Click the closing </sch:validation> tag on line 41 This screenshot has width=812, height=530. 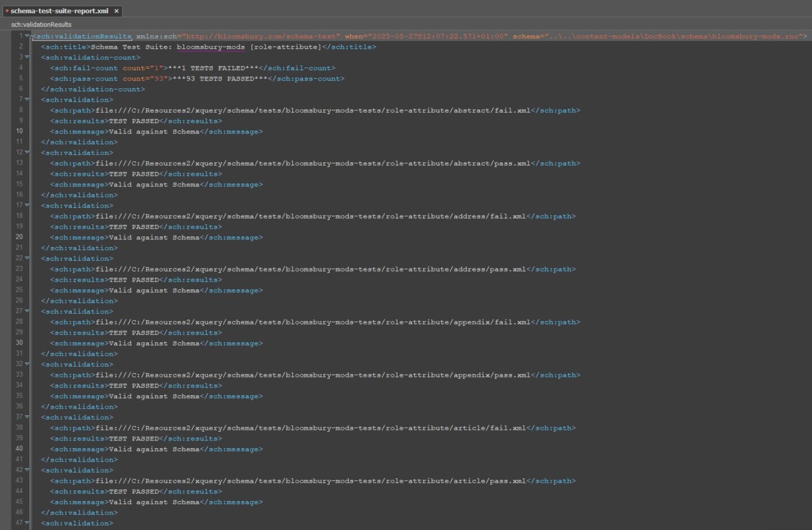pos(79,460)
